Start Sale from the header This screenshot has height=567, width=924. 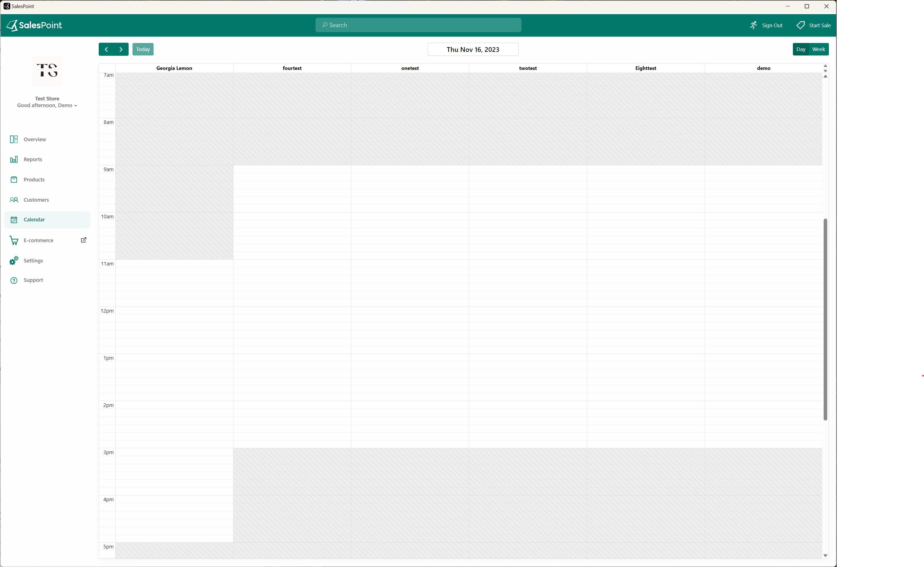click(x=813, y=25)
